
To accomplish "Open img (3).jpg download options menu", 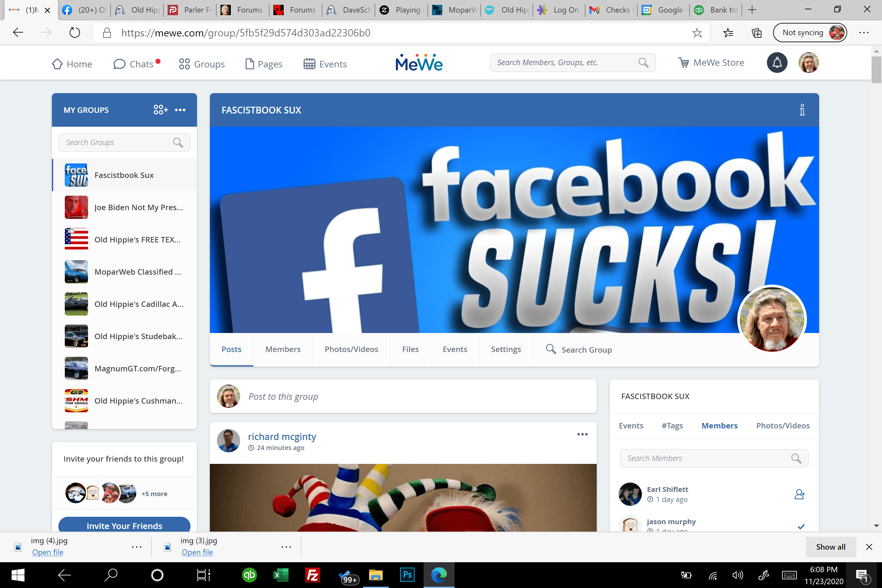I will [286, 547].
